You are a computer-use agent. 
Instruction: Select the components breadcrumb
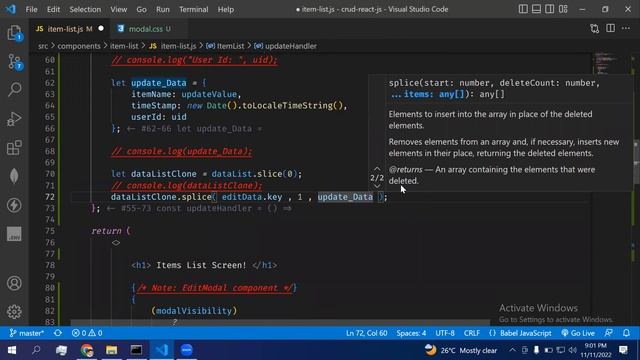point(79,46)
